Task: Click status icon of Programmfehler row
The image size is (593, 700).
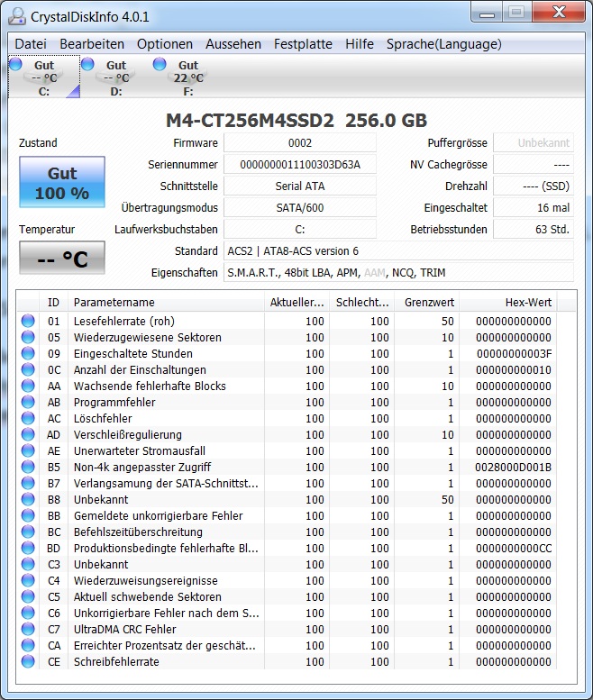Action: click(28, 402)
